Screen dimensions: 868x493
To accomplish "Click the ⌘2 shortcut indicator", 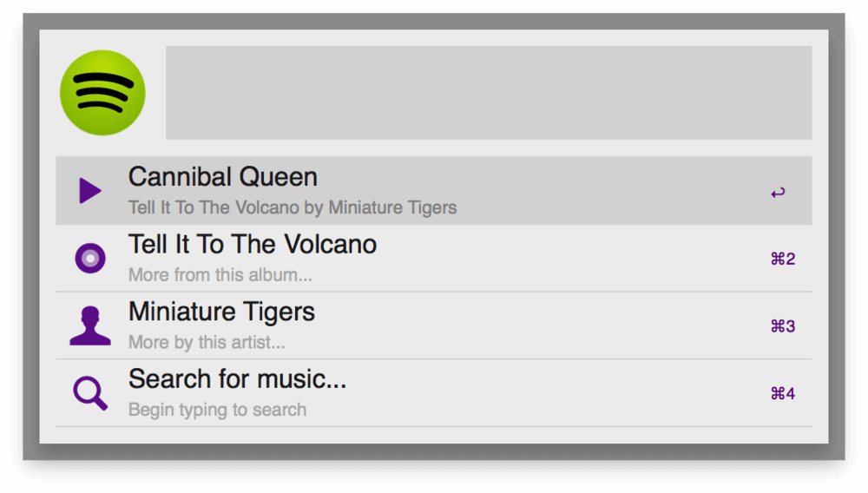I will tap(783, 259).
